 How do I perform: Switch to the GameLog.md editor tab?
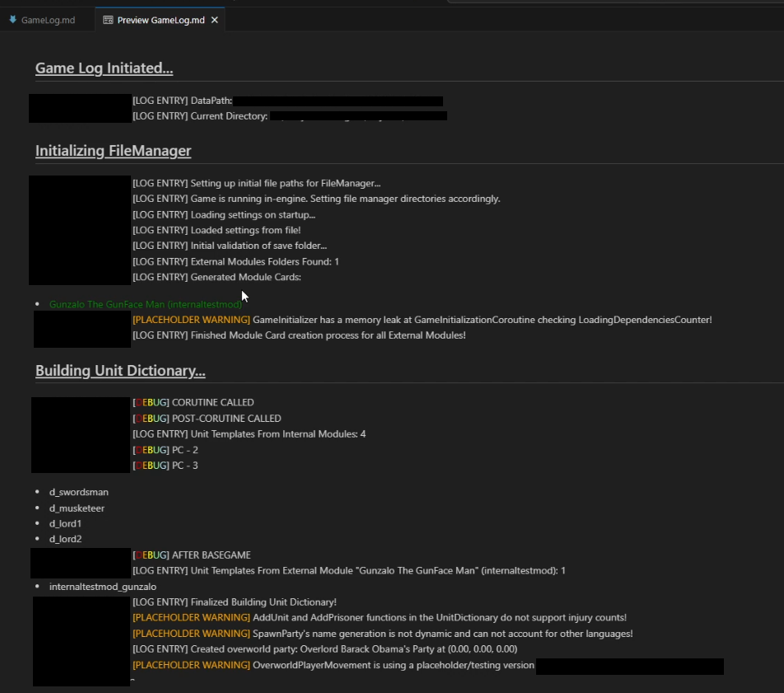coord(48,20)
